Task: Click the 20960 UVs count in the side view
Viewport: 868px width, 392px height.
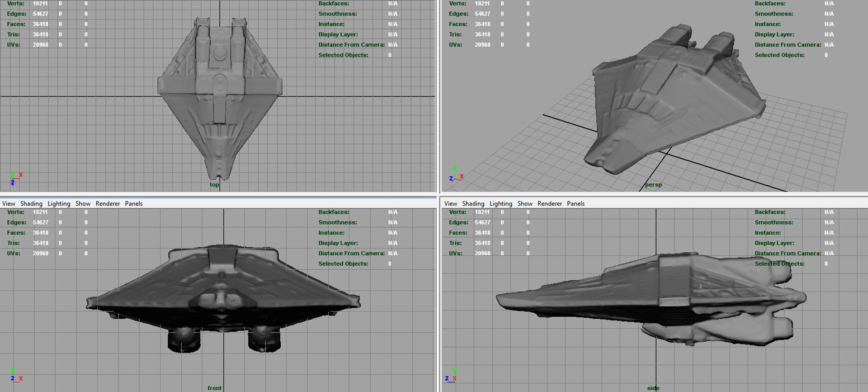Action: point(482,253)
